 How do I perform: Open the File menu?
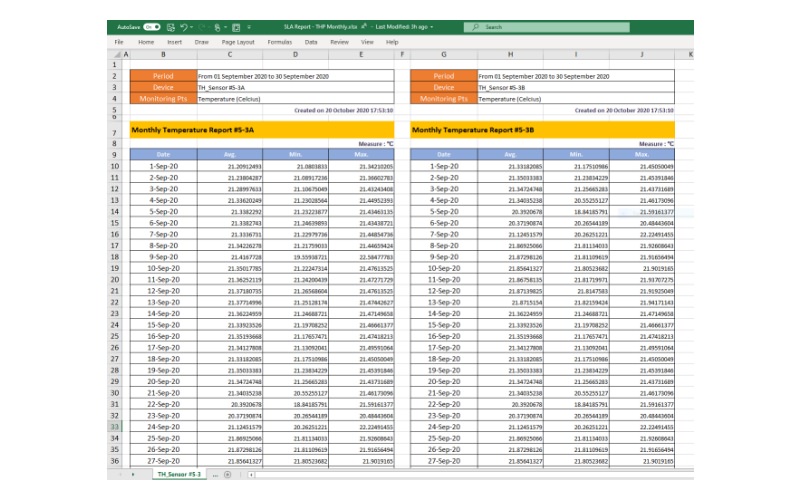[119, 42]
